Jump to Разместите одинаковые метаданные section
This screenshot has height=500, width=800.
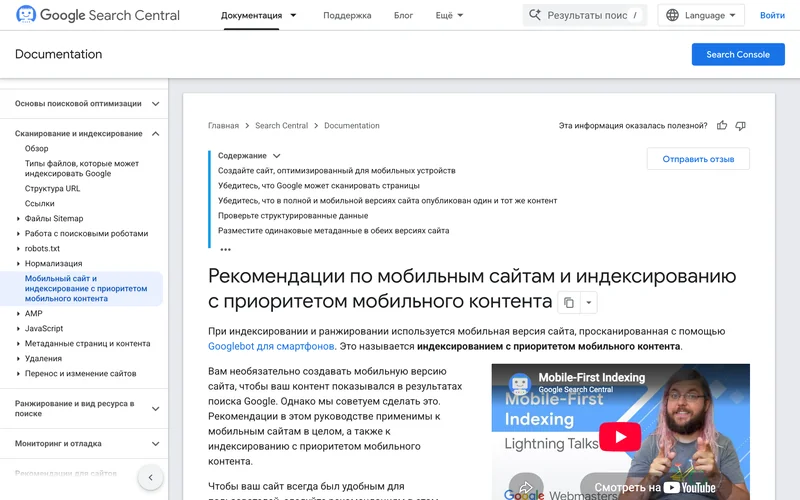334,231
